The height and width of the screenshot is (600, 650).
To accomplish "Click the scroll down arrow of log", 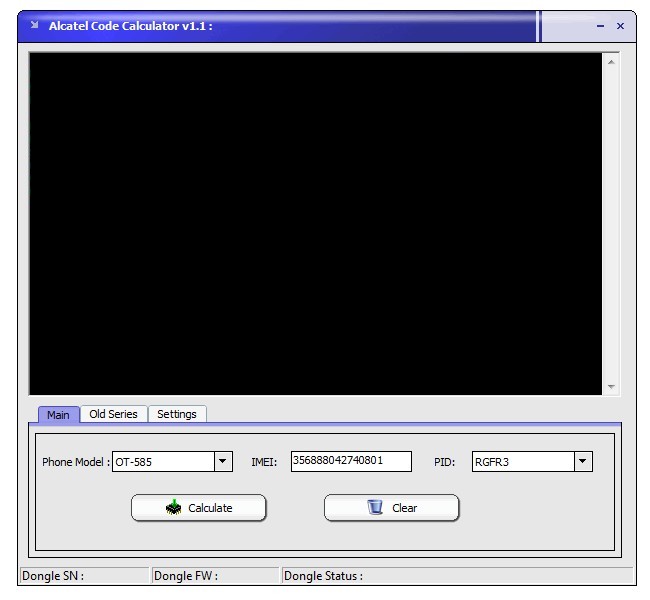I will [611, 386].
